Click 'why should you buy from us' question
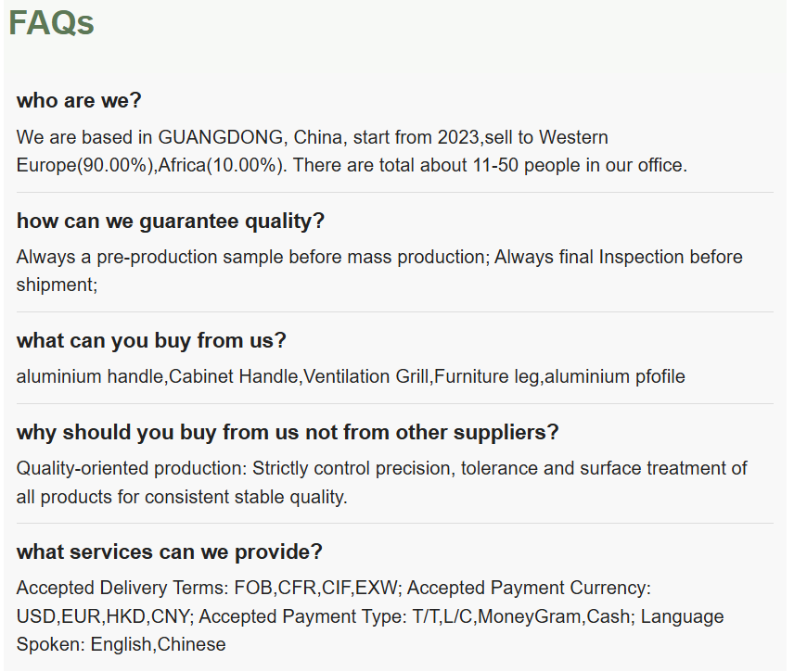 pos(288,433)
